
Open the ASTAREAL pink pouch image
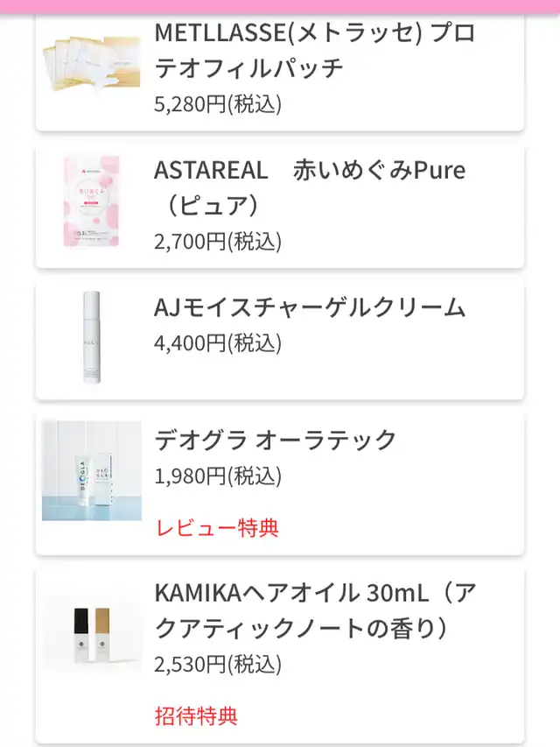pyautogui.click(x=92, y=201)
